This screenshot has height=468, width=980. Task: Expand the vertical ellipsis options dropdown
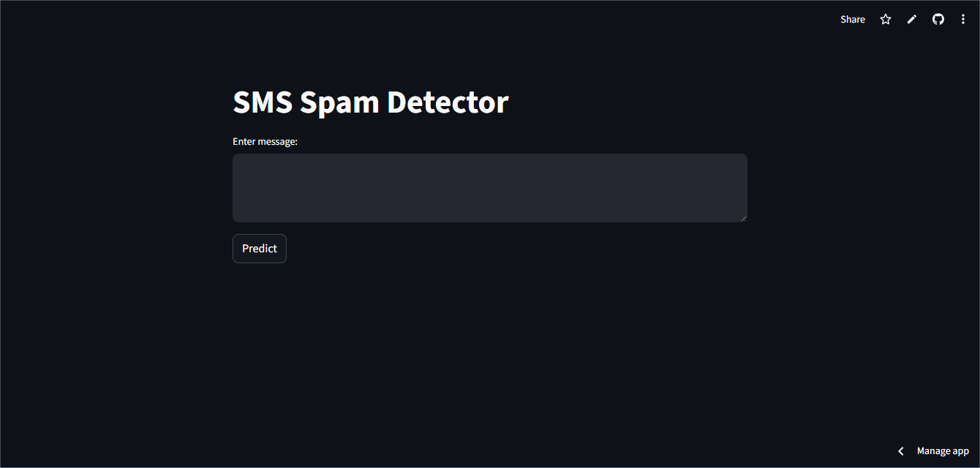963,20
